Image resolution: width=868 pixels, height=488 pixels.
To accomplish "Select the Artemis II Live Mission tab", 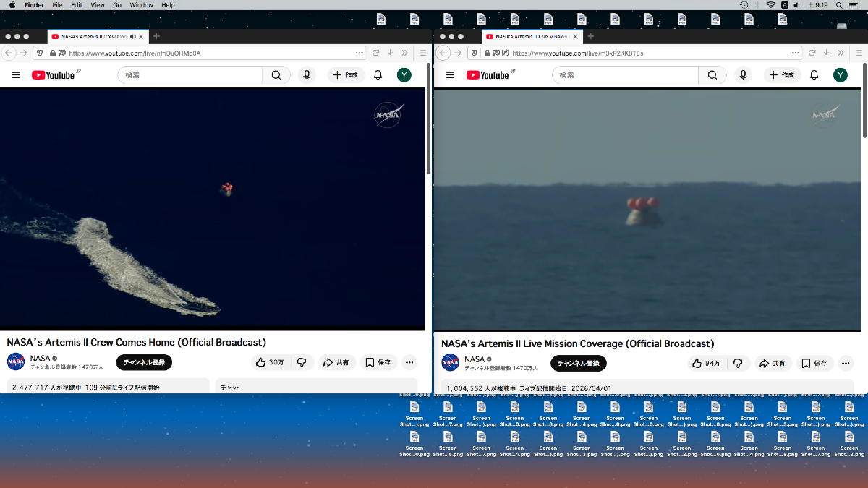I will click(532, 36).
